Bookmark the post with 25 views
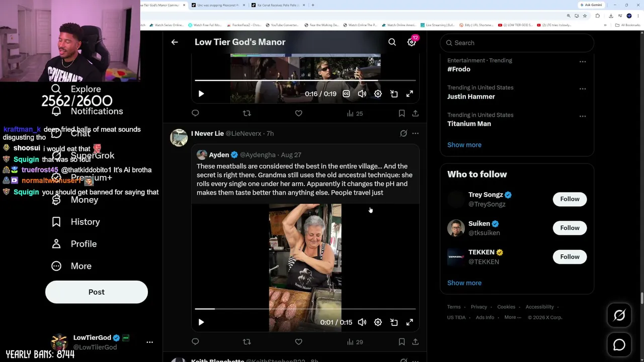 (x=401, y=113)
